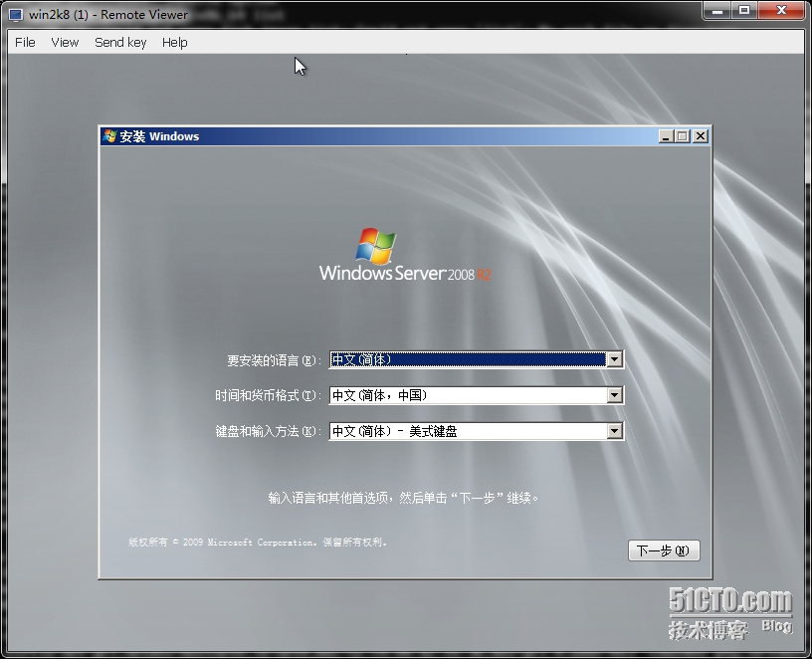The height and width of the screenshot is (659, 812).
Task: Click the 键盘和输入方法(K) label
Action: pos(269,431)
